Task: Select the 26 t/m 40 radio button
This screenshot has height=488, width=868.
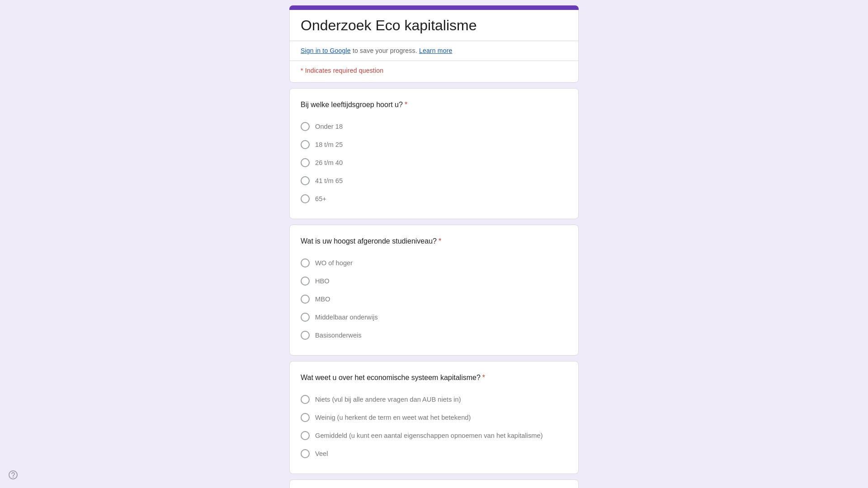Action: coord(305,163)
